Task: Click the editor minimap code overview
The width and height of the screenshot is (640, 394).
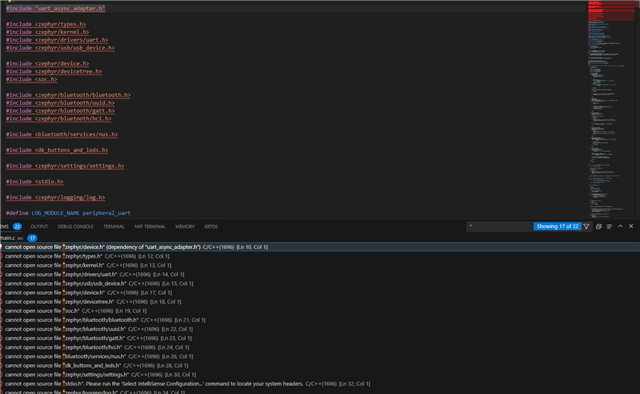Action: (611, 109)
